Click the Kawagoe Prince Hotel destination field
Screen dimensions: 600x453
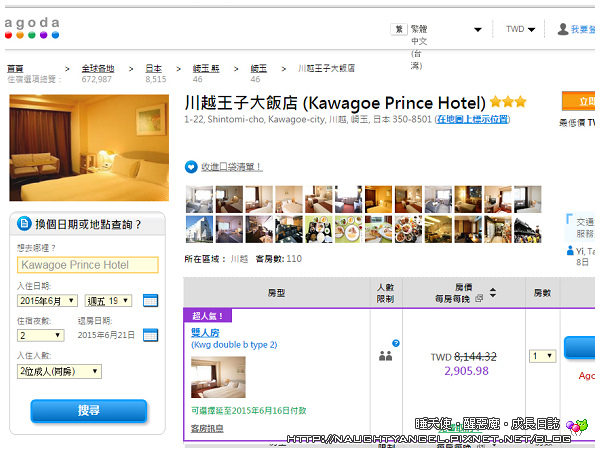click(x=88, y=265)
